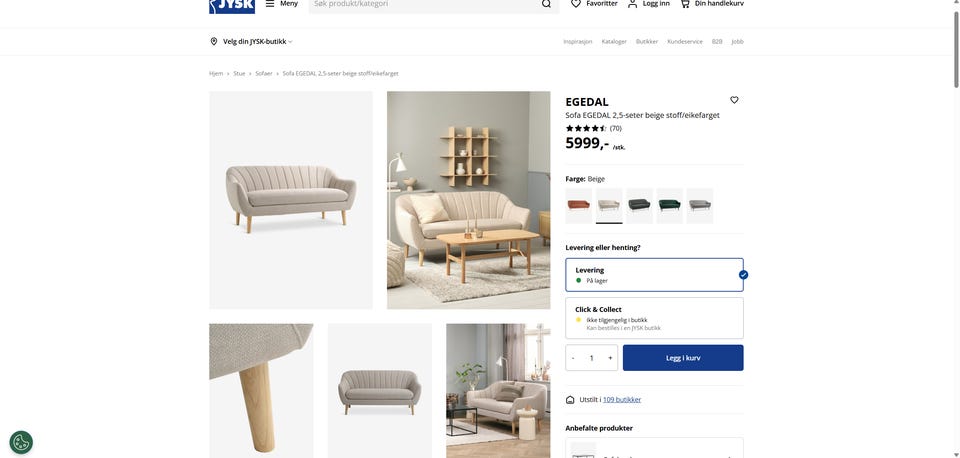Click the search magnifier icon
960x458 pixels.
(546, 4)
